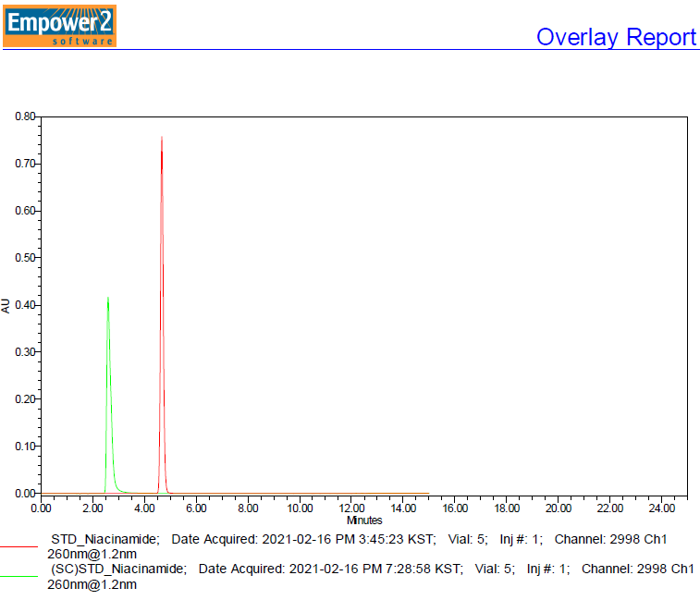This screenshot has height=600, width=700.
Task: Click the AU y-axis label
Action: point(6,306)
